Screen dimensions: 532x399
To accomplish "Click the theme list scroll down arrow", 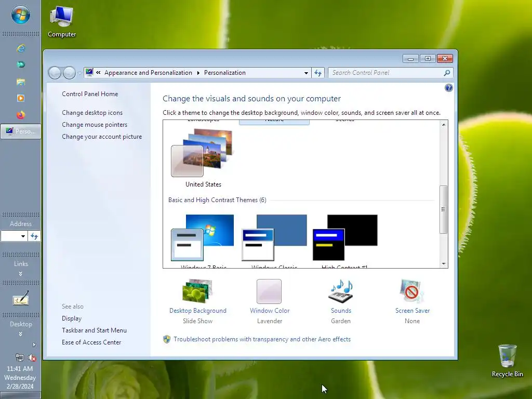I will [x=444, y=263].
